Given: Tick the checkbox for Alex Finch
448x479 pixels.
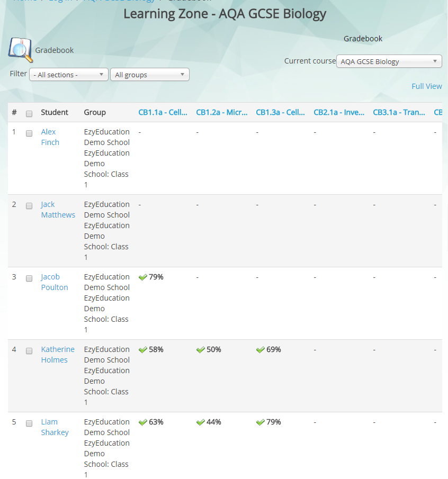Looking at the screenshot, I should [x=29, y=133].
